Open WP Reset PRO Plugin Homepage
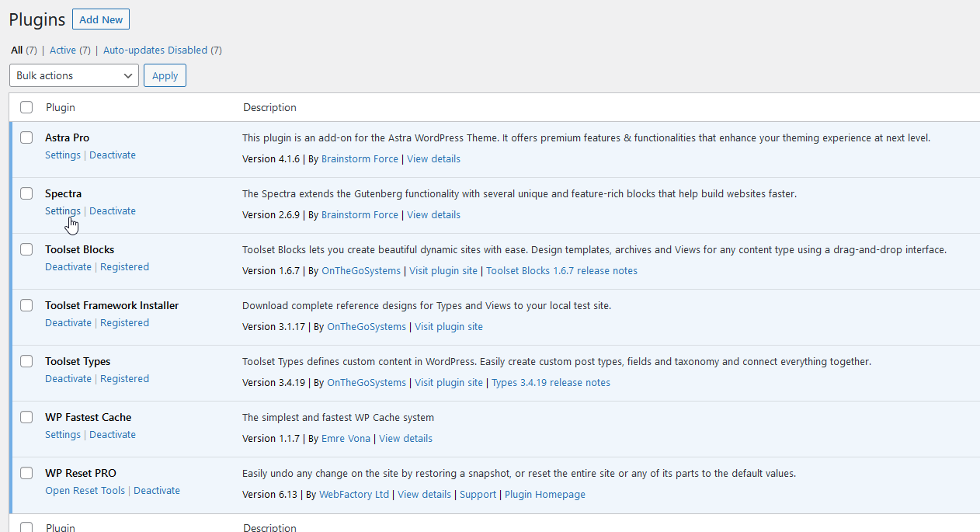980x532 pixels. pyautogui.click(x=545, y=494)
